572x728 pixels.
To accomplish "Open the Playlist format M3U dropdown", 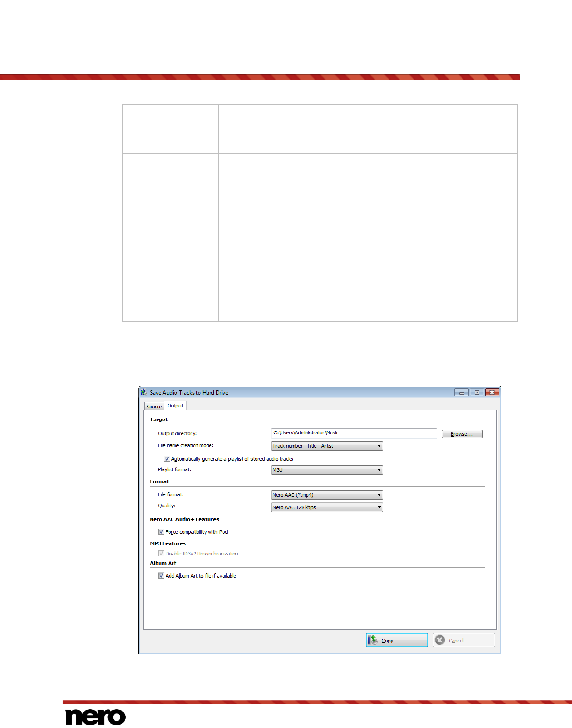I will pos(327,470).
